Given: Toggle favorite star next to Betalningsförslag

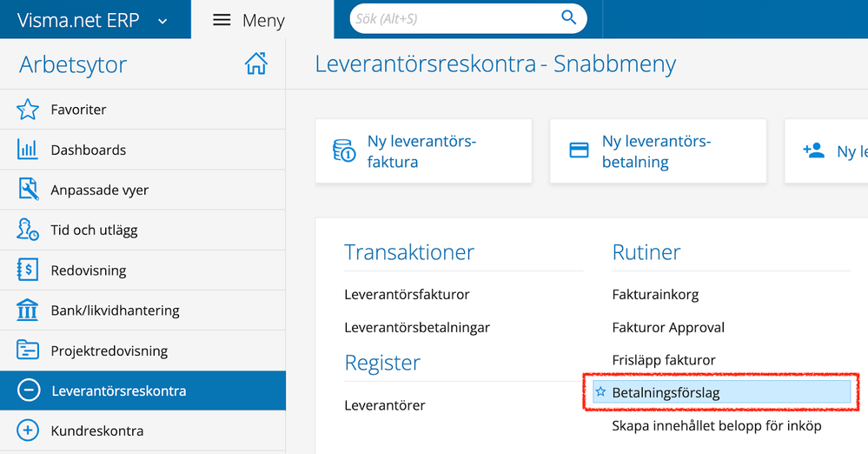Looking at the screenshot, I should [x=600, y=392].
